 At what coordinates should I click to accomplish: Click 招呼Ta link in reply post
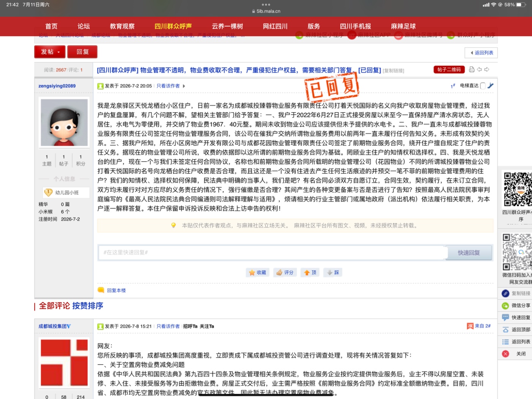pos(190,326)
